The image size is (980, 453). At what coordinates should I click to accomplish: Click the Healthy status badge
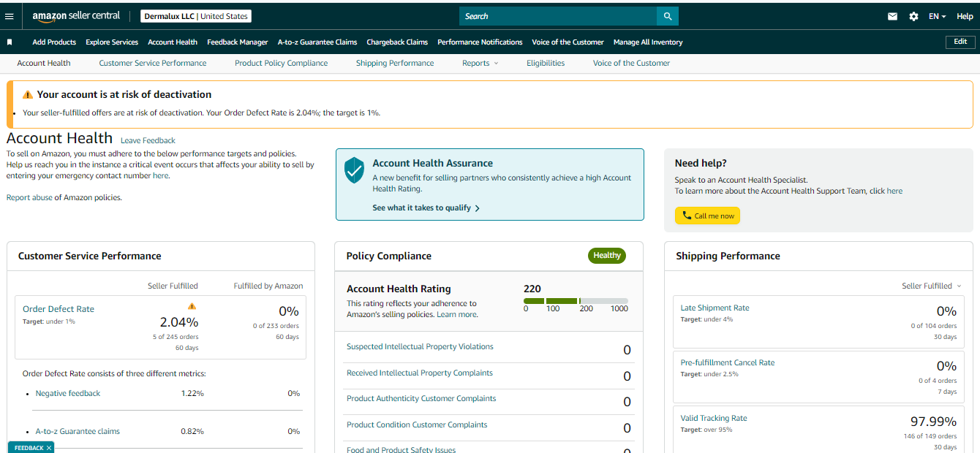[607, 256]
